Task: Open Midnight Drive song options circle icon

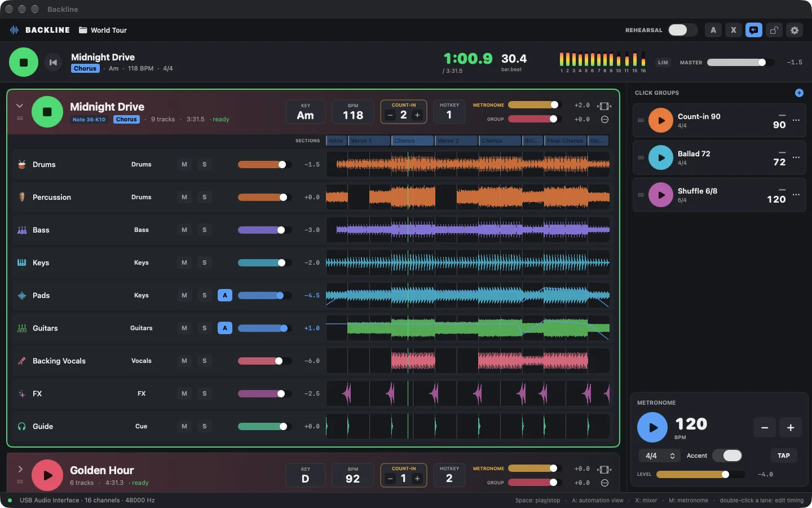Action: coord(604,120)
